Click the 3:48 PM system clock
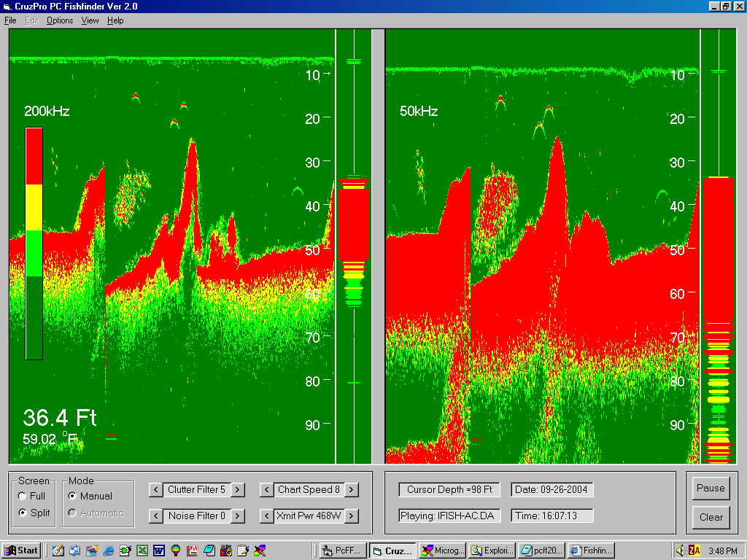The image size is (747, 560). pyautogui.click(x=722, y=551)
